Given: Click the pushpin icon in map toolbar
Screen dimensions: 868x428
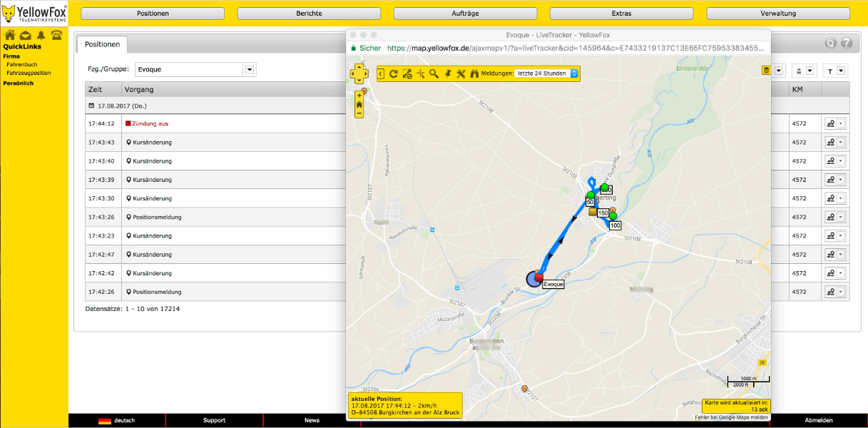Looking at the screenshot, I should [x=448, y=73].
